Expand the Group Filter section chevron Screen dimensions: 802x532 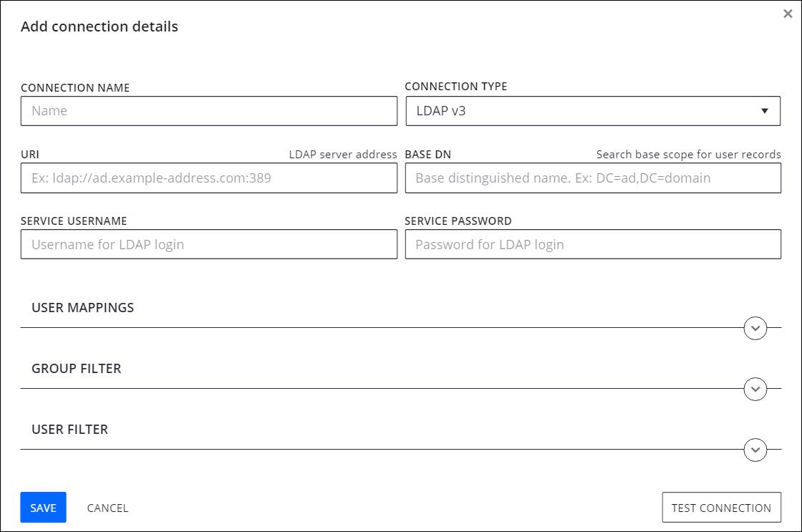pyautogui.click(x=755, y=389)
